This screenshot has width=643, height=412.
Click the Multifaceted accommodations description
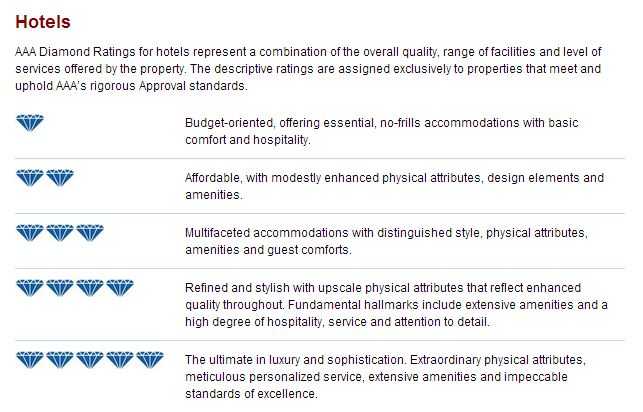pyautogui.click(x=386, y=241)
